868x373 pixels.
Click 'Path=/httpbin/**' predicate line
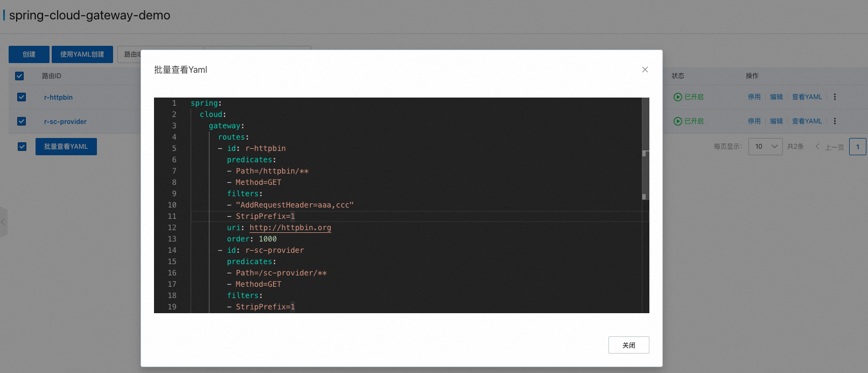(x=268, y=171)
